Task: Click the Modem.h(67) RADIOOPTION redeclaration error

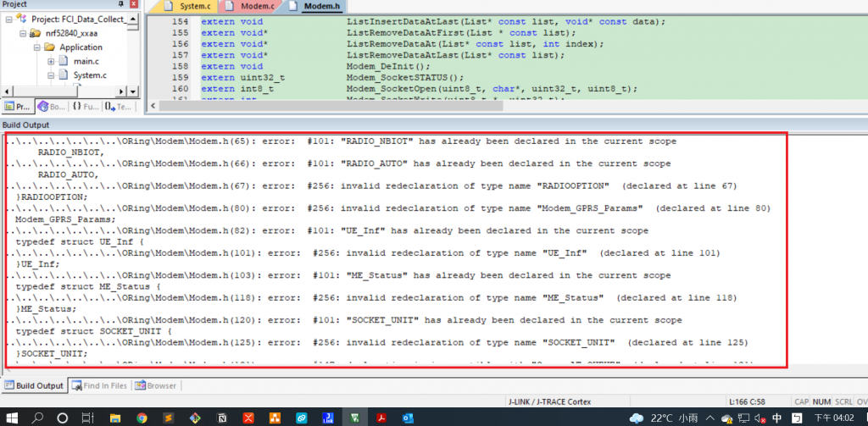Action: coord(371,185)
